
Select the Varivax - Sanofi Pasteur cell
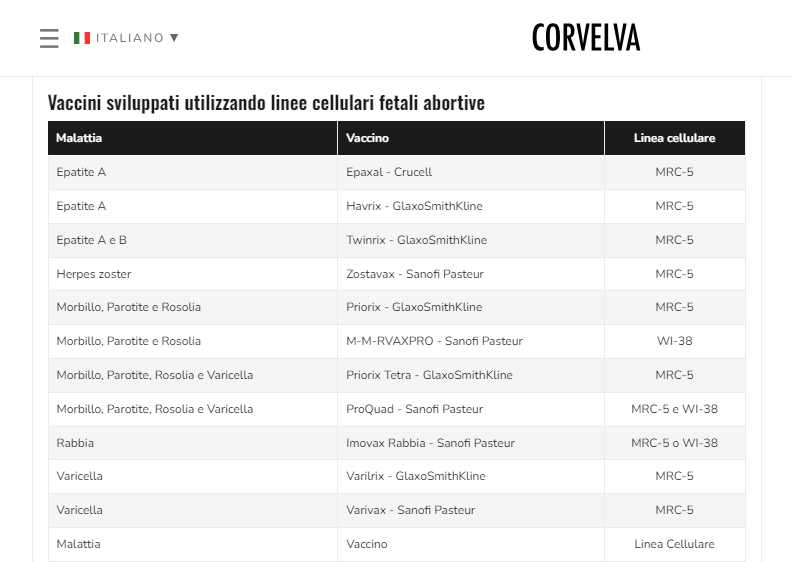click(x=471, y=510)
